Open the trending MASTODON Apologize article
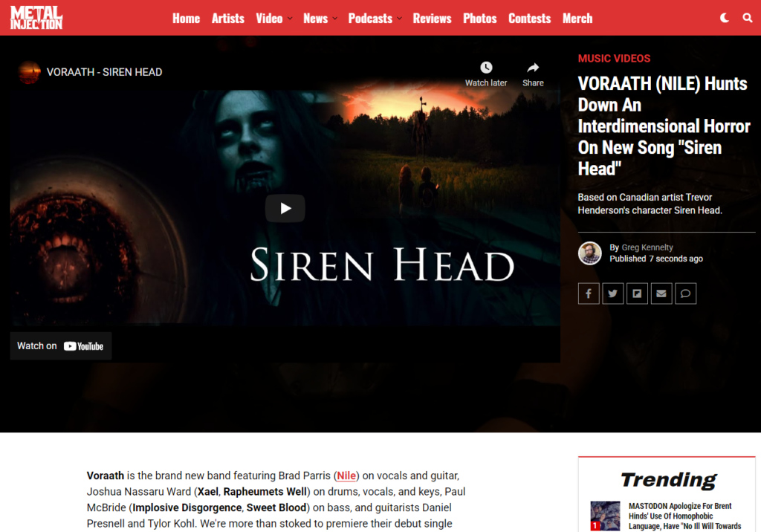This screenshot has width=761, height=532. point(684,516)
